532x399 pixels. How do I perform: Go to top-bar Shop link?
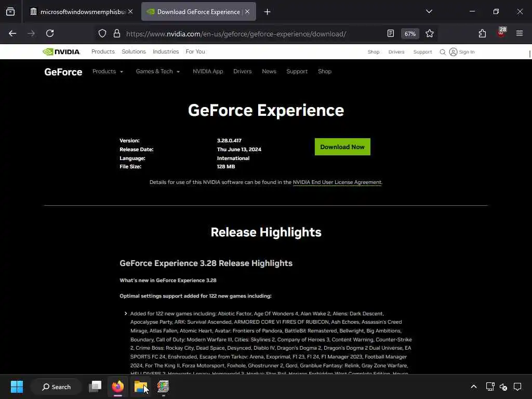pos(374,52)
